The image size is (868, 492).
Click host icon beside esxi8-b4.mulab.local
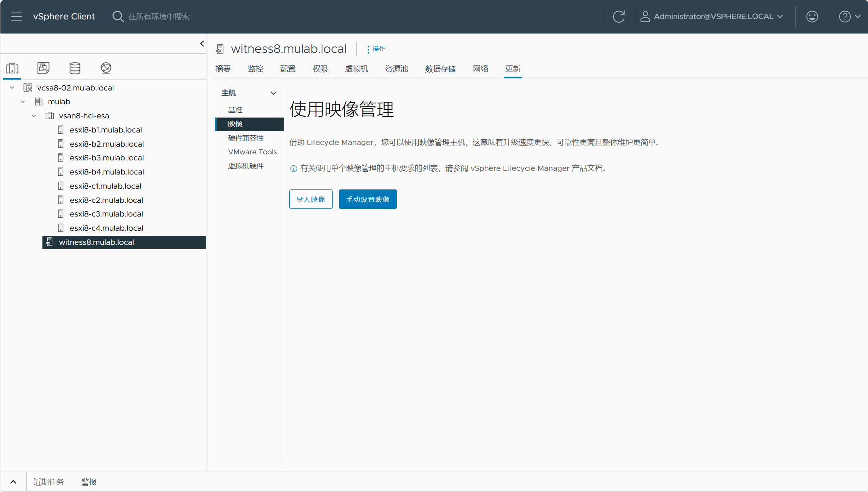pyautogui.click(x=61, y=172)
